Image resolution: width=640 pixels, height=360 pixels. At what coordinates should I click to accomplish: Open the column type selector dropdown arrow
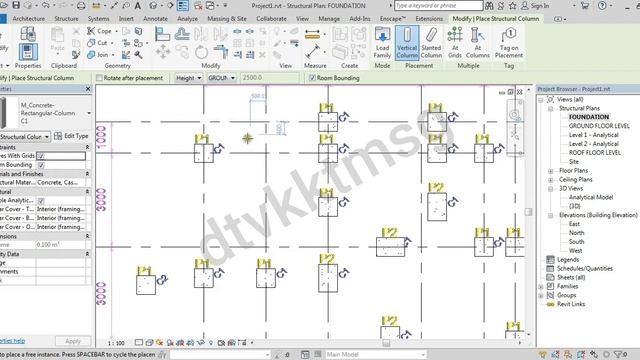click(x=89, y=113)
